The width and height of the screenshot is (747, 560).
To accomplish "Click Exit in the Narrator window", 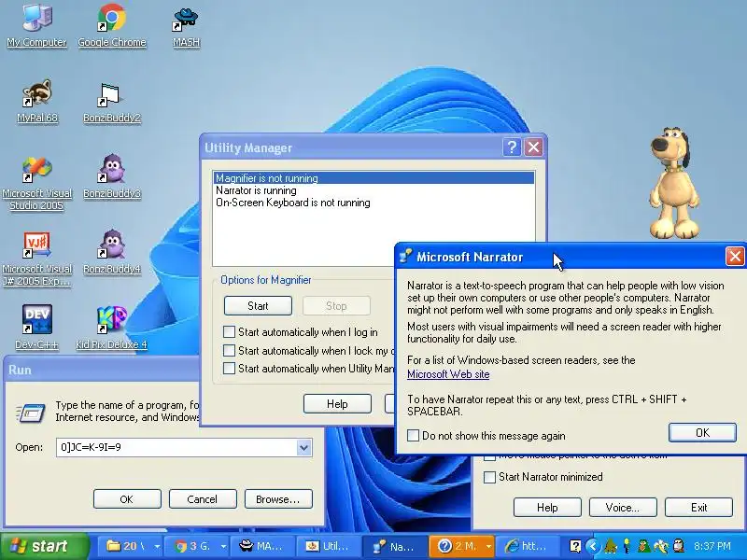I will [698, 507].
